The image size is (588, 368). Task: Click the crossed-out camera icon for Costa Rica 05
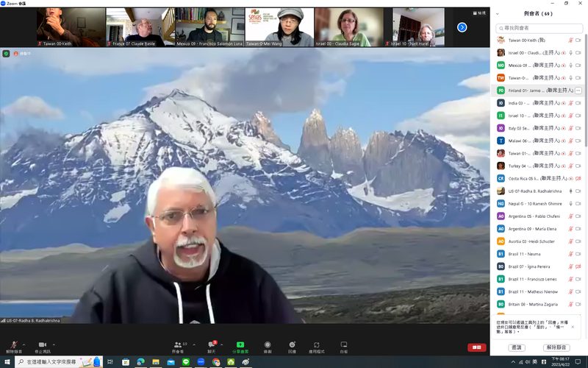click(578, 178)
